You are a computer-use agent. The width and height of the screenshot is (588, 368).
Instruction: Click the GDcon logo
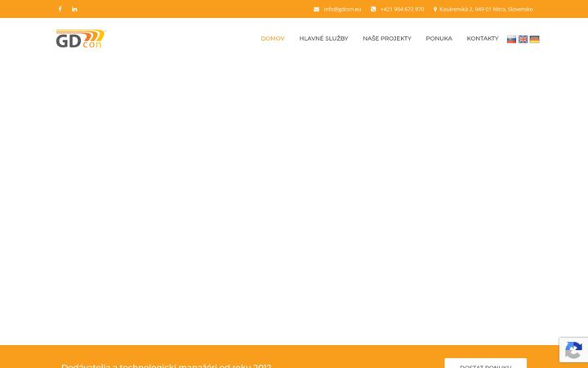pos(81,38)
